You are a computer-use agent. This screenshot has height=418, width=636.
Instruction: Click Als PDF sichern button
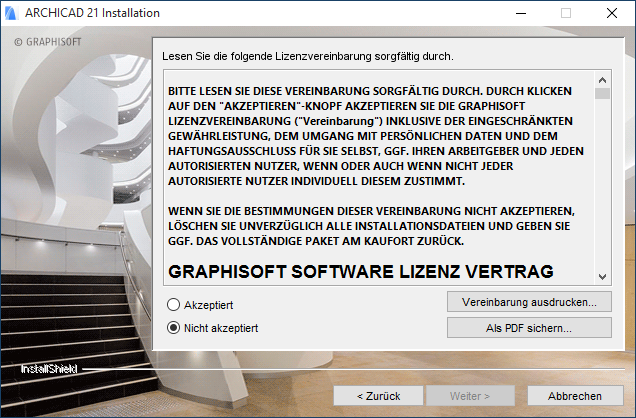click(x=529, y=328)
